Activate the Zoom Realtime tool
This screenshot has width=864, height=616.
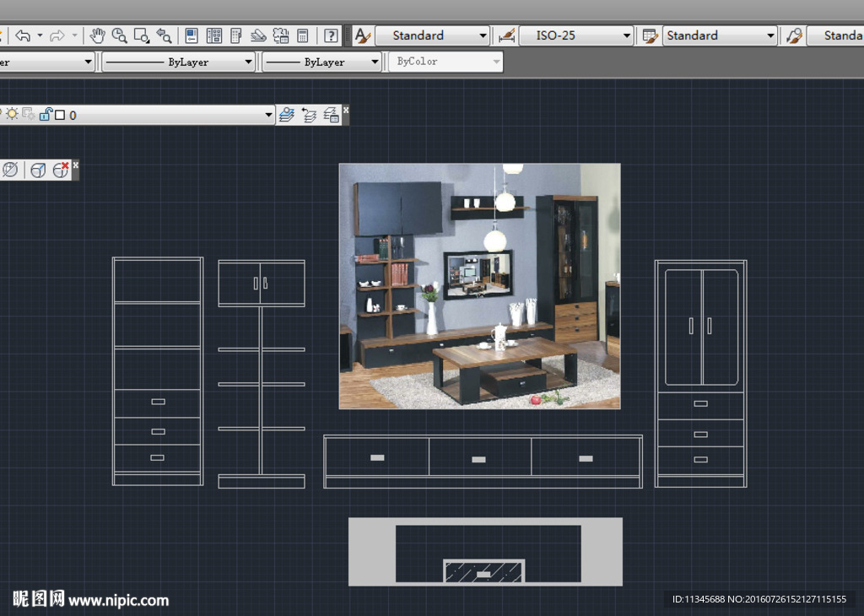[120, 35]
